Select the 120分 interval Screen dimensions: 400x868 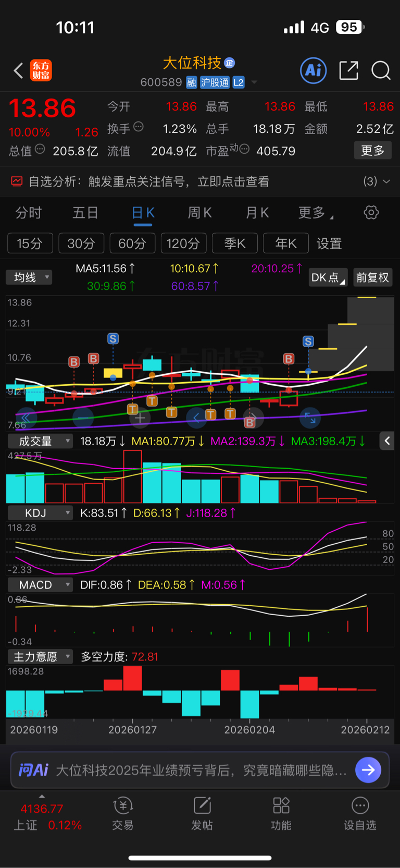click(x=183, y=243)
